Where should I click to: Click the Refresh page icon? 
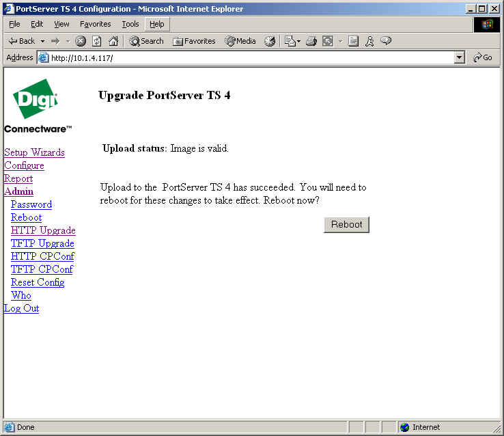pyautogui.click(x=97, y=41)
